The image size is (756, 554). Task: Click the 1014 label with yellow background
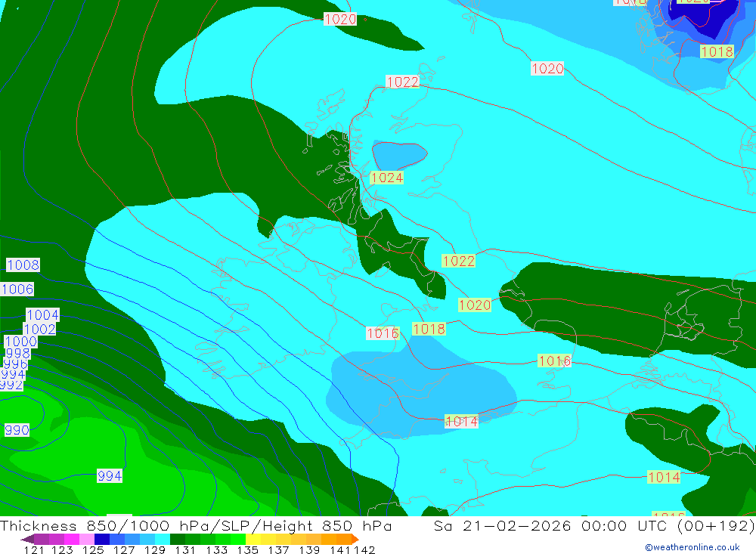click(x=664, y=478)
